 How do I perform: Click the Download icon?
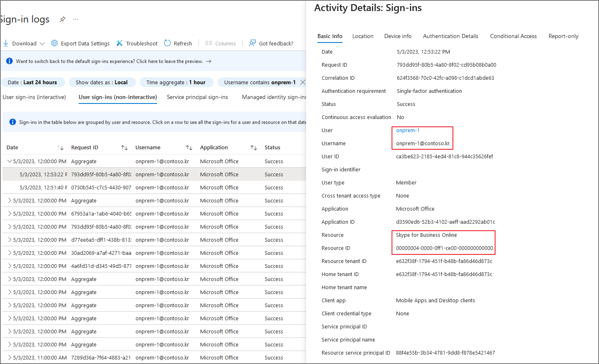pos(6,43)
